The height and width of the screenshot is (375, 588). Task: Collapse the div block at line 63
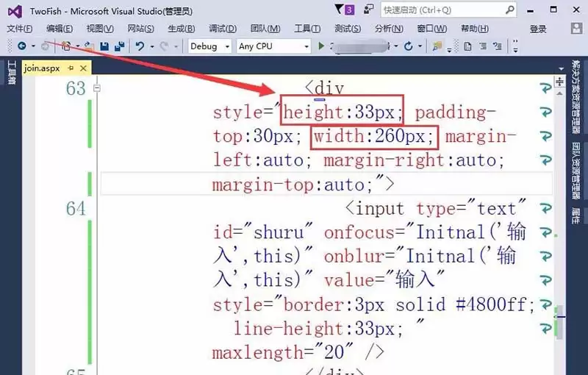[97, 88]
